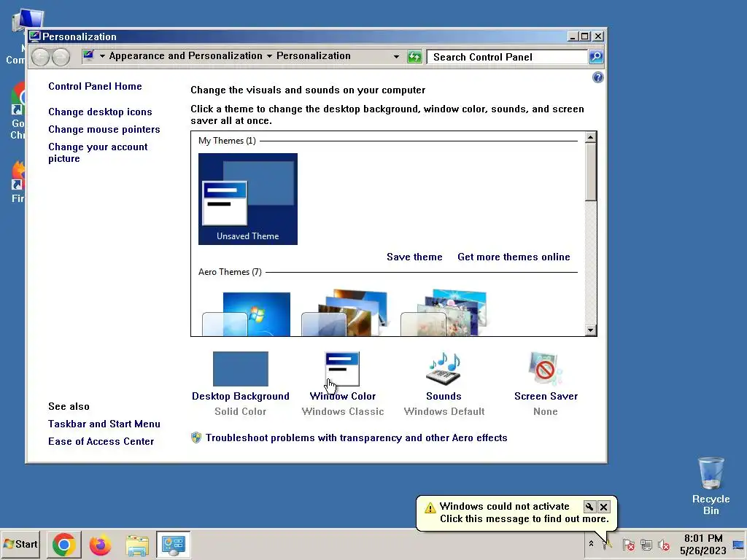The image size is (747, 560).
Task: Click the shield icon beside Troubleshoot link
Action: point(196,437)
